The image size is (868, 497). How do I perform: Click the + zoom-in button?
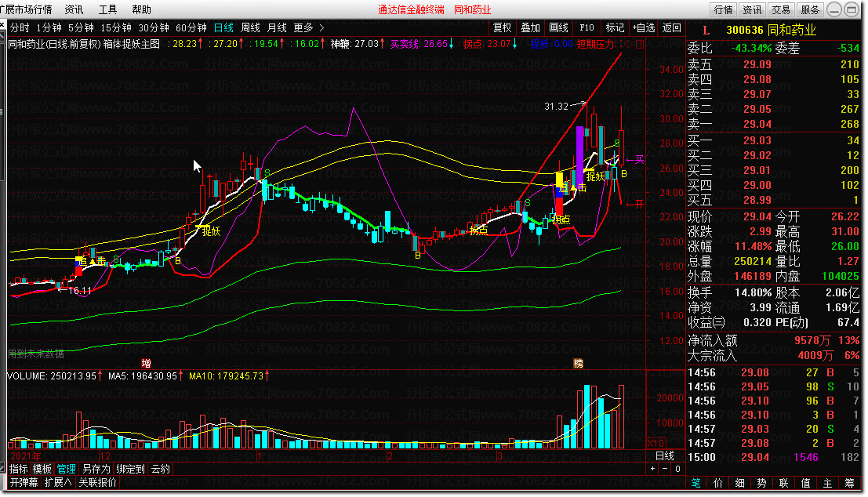[x=652, y=469]
